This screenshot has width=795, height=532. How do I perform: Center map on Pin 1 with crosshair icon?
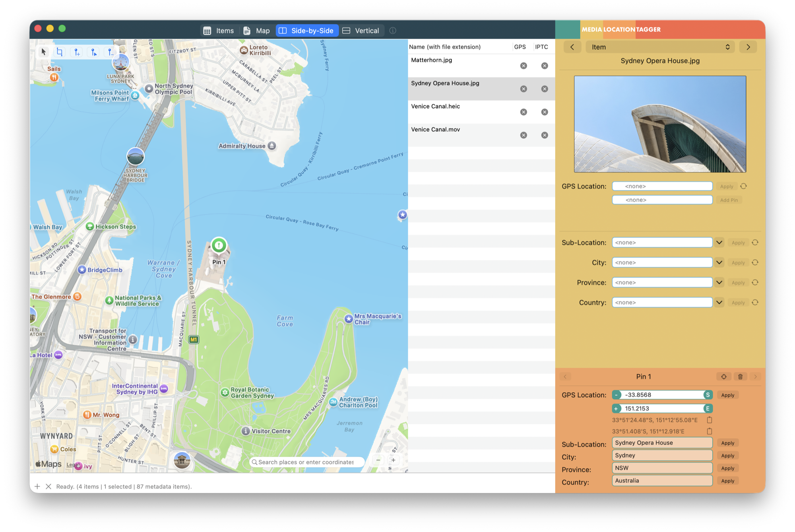point(724,377)
